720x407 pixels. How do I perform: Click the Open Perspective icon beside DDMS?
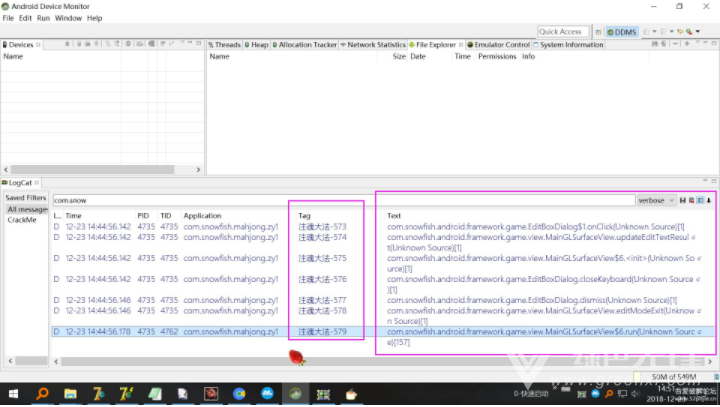[x=598, y=32]
